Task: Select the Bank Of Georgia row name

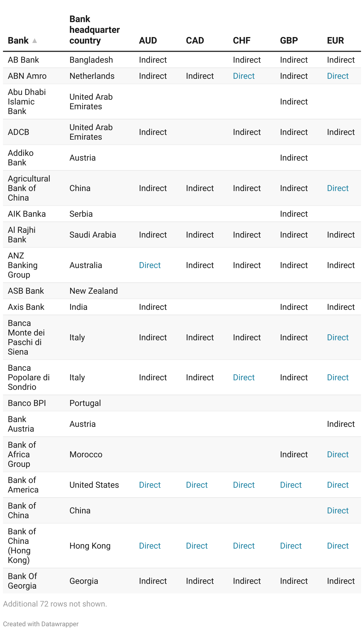Action: click(x=22, y=581)
